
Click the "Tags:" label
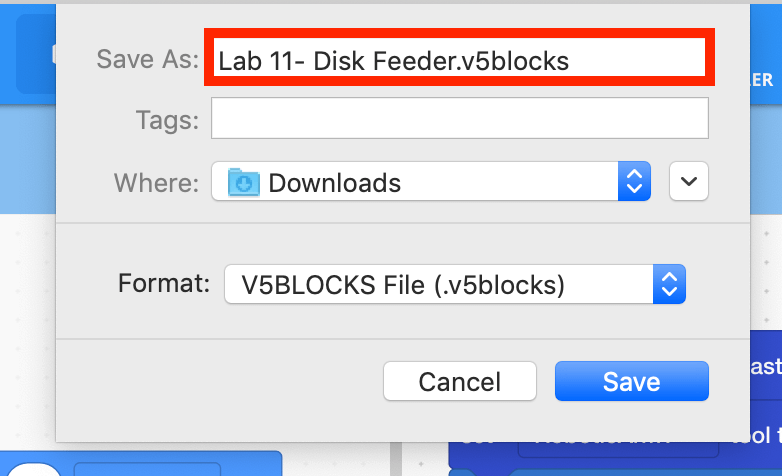[167, 120]
